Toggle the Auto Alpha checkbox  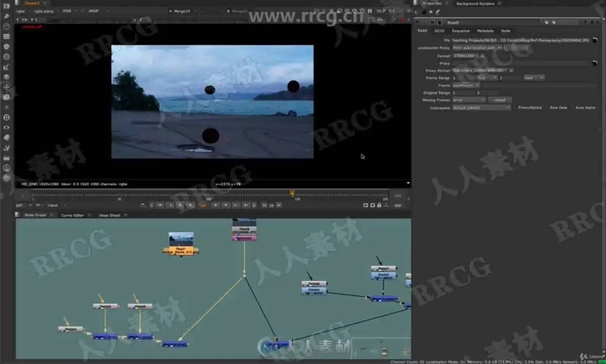click(586, 108)
